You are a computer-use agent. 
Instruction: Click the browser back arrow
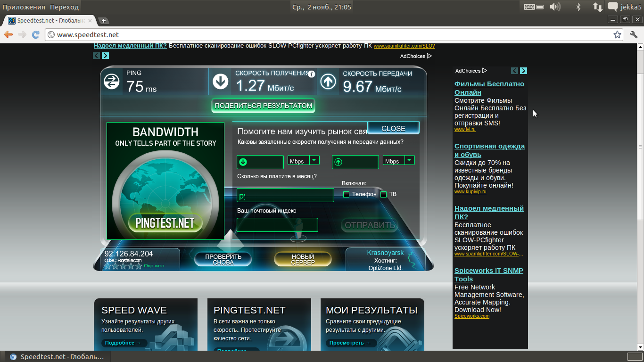point(8,34)
